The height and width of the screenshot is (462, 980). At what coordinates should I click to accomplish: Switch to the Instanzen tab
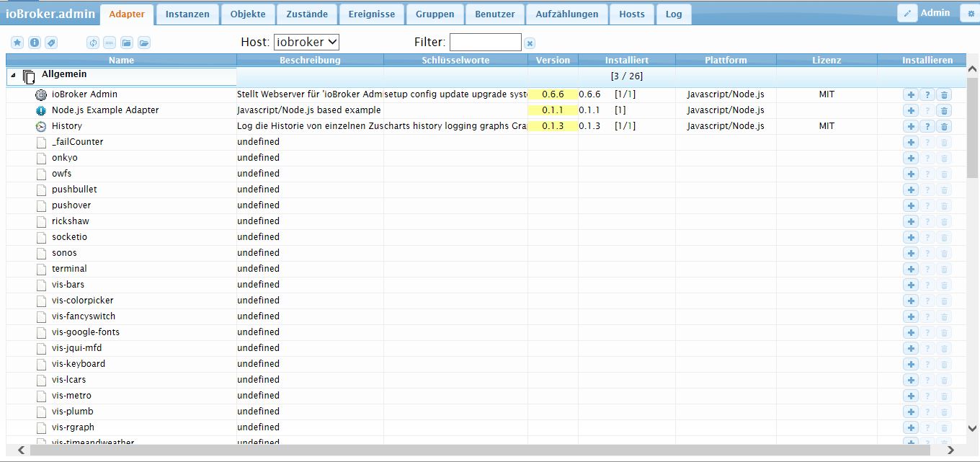coord(187,14)
